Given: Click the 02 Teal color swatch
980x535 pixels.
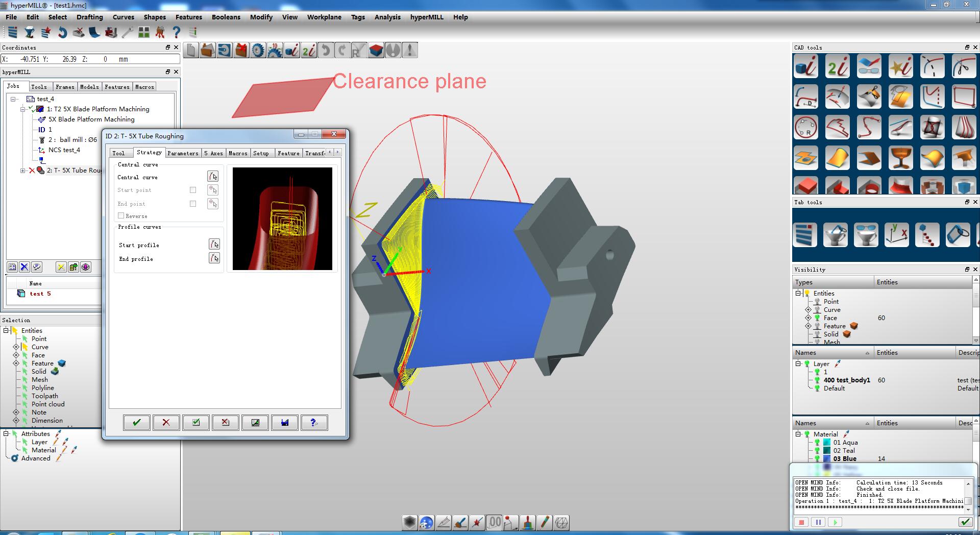Looking at the screenshot, I should [827, 451].
